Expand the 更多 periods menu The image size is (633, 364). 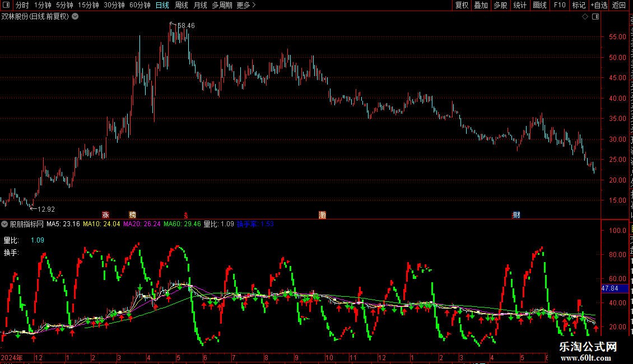(x=246, y=5)
